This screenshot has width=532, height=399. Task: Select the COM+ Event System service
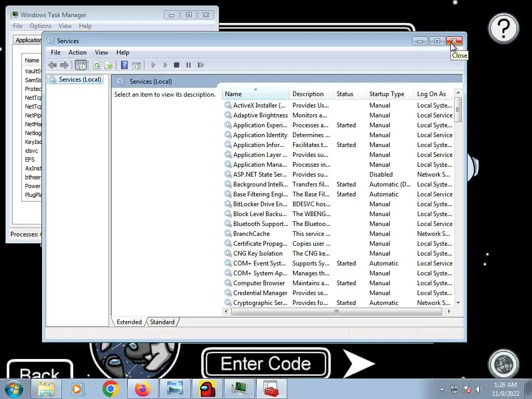click(338, 263)
